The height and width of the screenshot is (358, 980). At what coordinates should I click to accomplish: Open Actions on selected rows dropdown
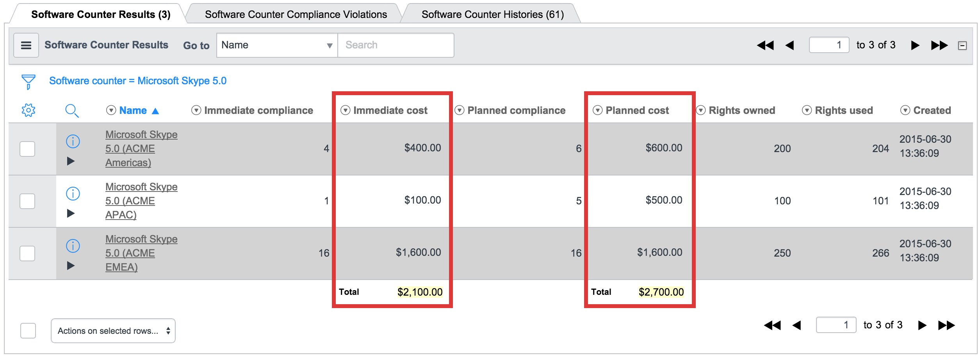pos(113,331)
